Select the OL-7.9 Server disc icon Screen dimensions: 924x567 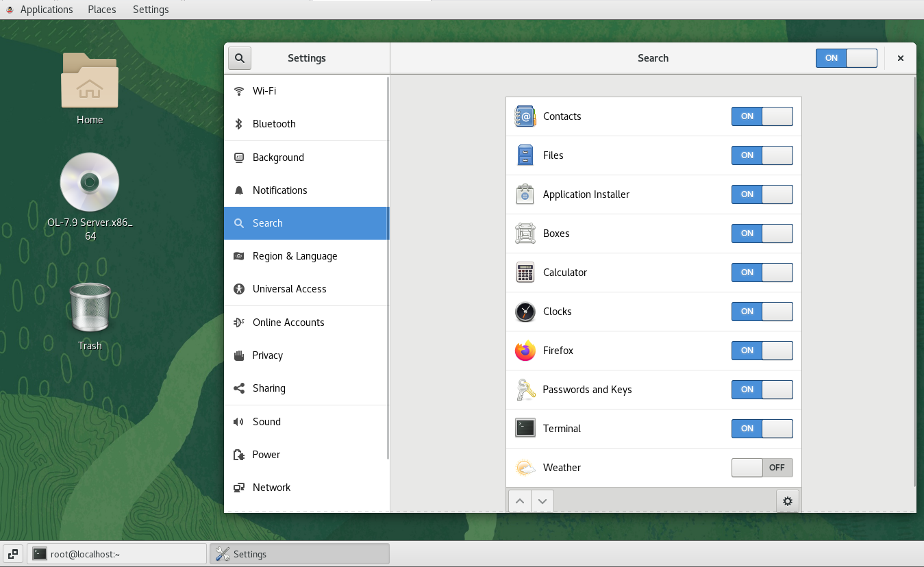click(90, 197)
